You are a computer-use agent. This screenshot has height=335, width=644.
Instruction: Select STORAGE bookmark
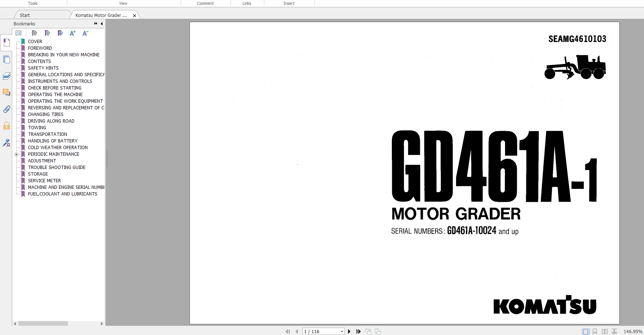coord(38,174)
